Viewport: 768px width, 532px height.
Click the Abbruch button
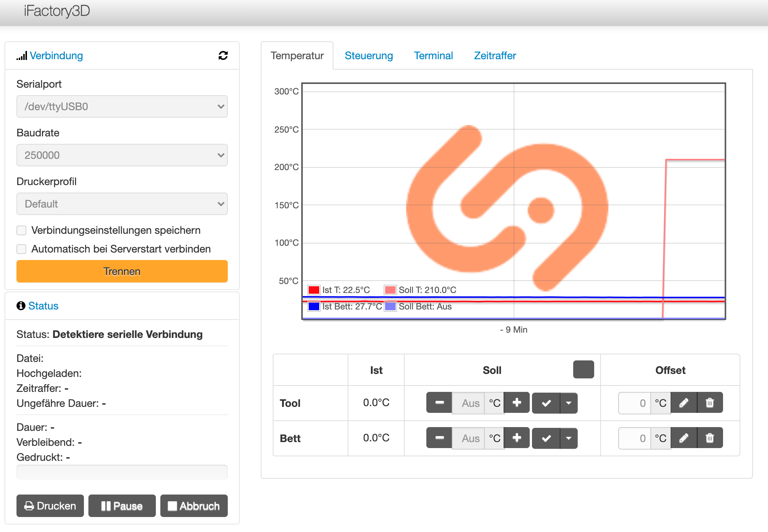point(194,506)
